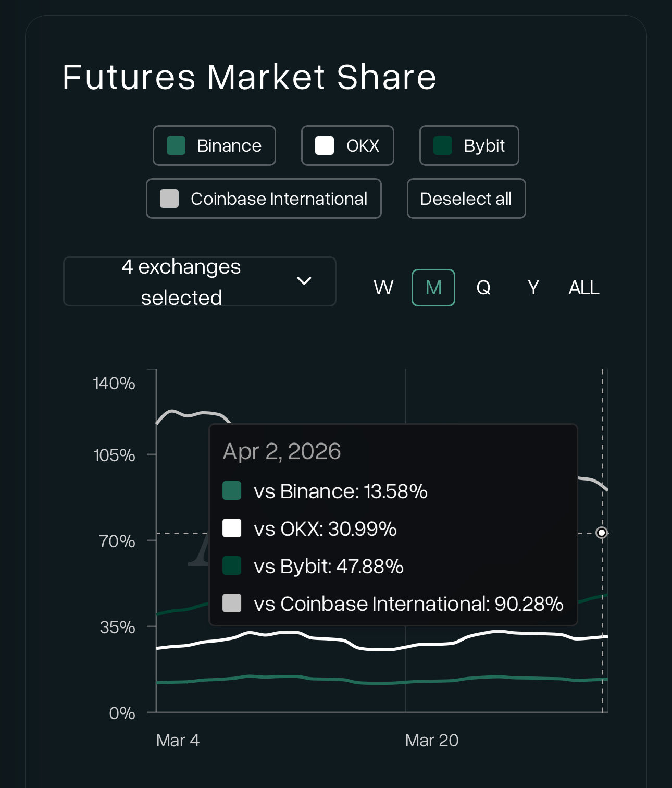Click the Mar 20 axis label
672x788 pixels.
coord(432,740)
